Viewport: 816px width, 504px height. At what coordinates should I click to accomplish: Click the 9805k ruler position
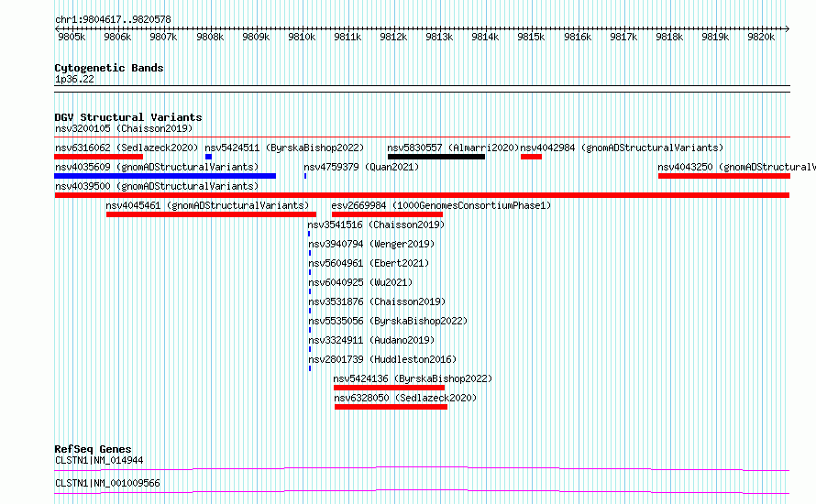(72, 37)
